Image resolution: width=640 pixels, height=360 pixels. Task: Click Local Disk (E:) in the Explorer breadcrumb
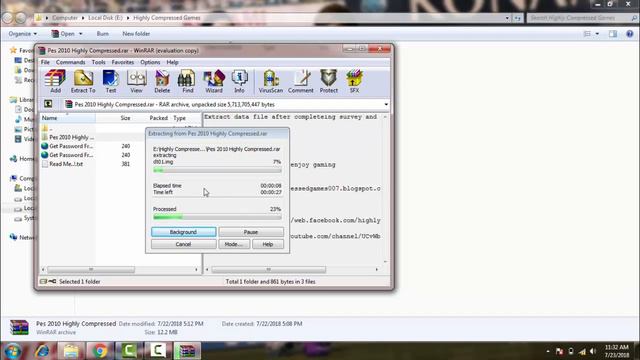point(105,18)
